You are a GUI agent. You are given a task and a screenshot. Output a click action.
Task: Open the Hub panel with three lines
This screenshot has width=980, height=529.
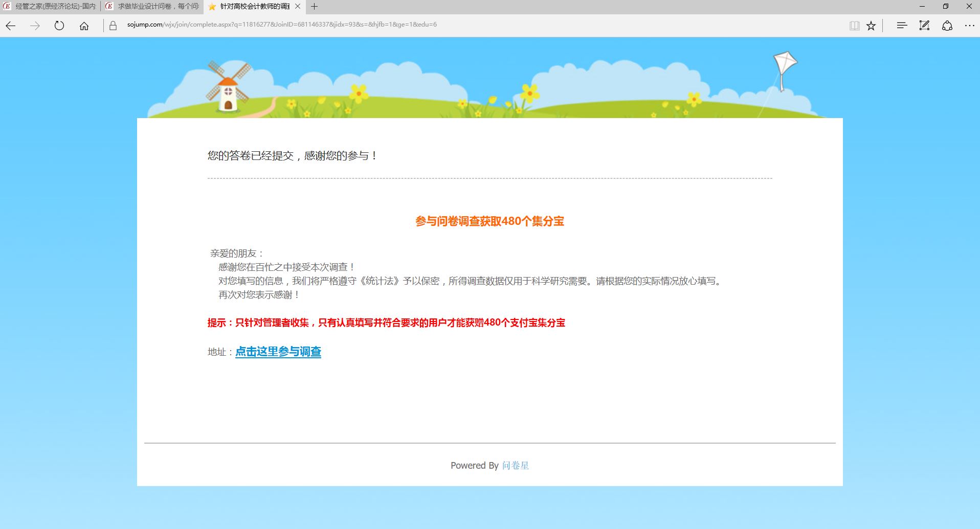pyautogui.click(x=902, y=26)
